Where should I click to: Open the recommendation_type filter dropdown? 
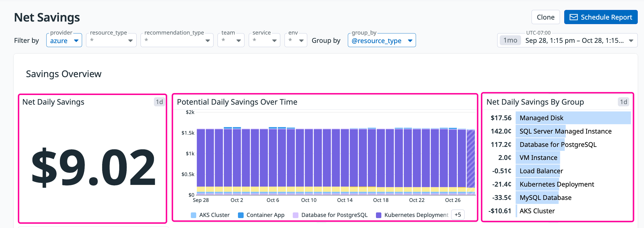pos(177,41)
